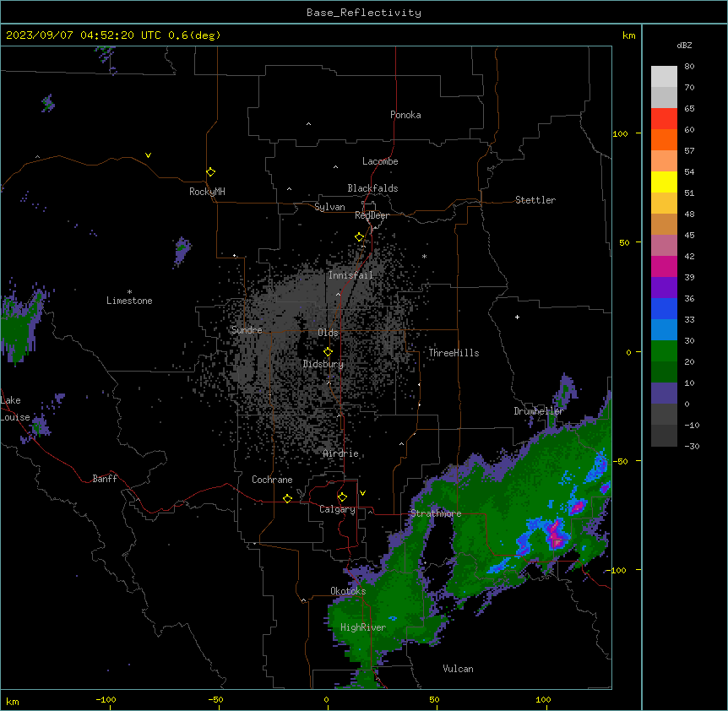Click the Sundre town label
The height and width of the screenshot is (711, 728).
(x=247, y=330)
